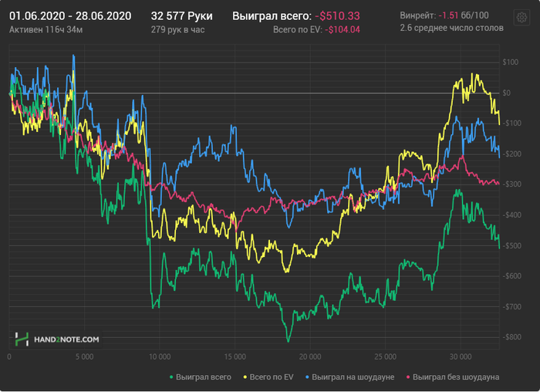Viewport: 540px width, 392px height.
Task: Click the 32 577 Руки hands count
Action: [181, 16]
